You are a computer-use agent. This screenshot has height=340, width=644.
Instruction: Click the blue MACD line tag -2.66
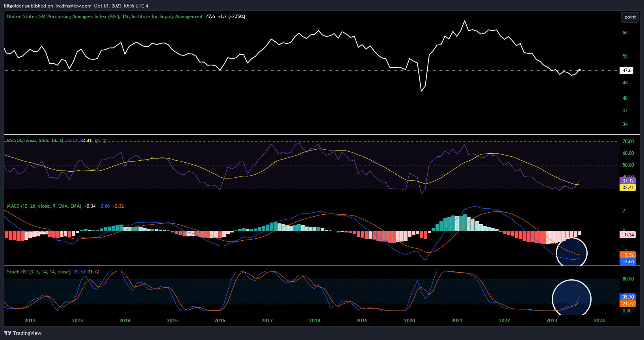pyautogui.click(x=628, y=262)
